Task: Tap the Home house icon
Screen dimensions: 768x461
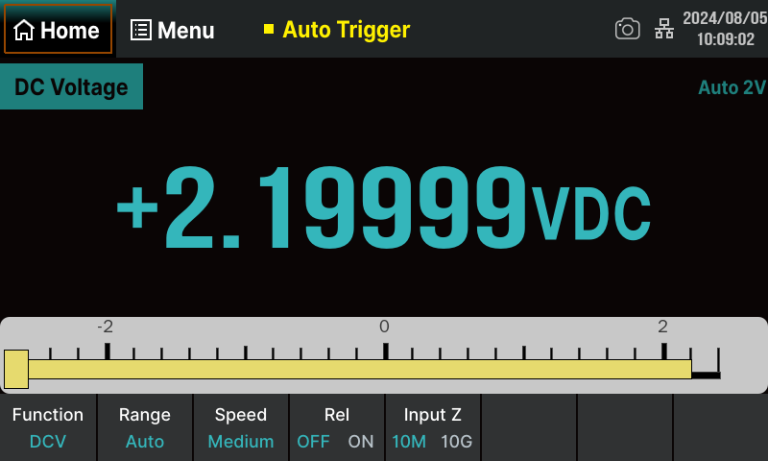Action: point(24,30)
